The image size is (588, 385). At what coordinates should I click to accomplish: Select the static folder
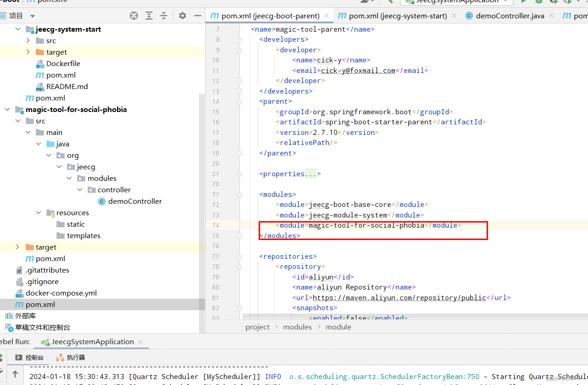pyautogui.click(x=76, y=224)
